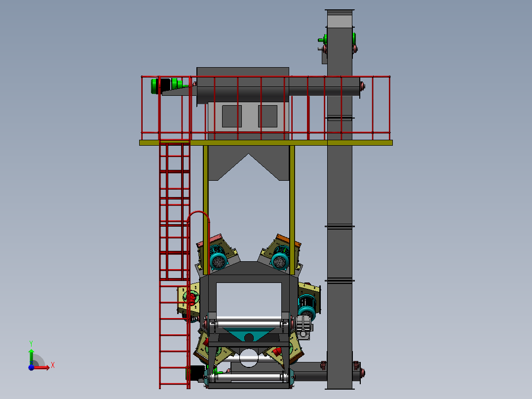Pick the left dark window on gray housing

(x=232, y=116)
